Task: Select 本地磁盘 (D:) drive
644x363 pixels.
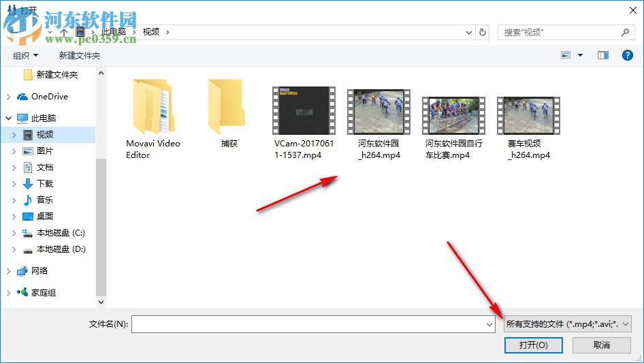Action: 61,249
